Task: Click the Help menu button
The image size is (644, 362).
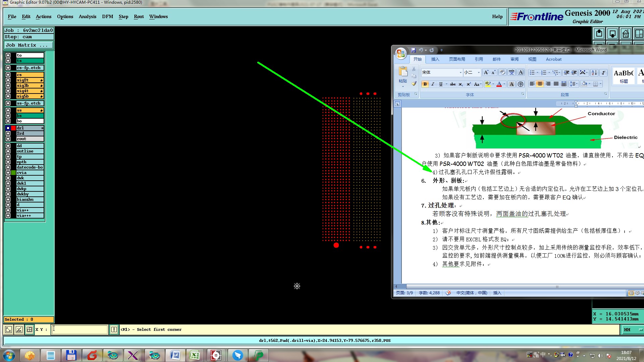Action: tap(497, 16)
